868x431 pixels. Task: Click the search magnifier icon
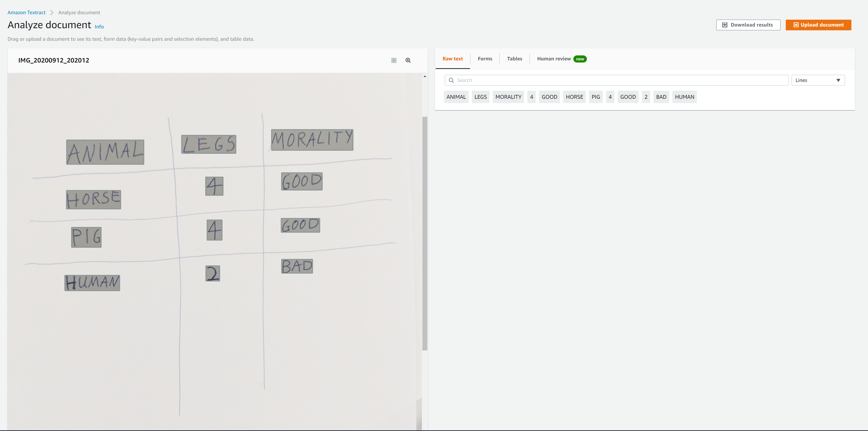[x=451, y=80]
